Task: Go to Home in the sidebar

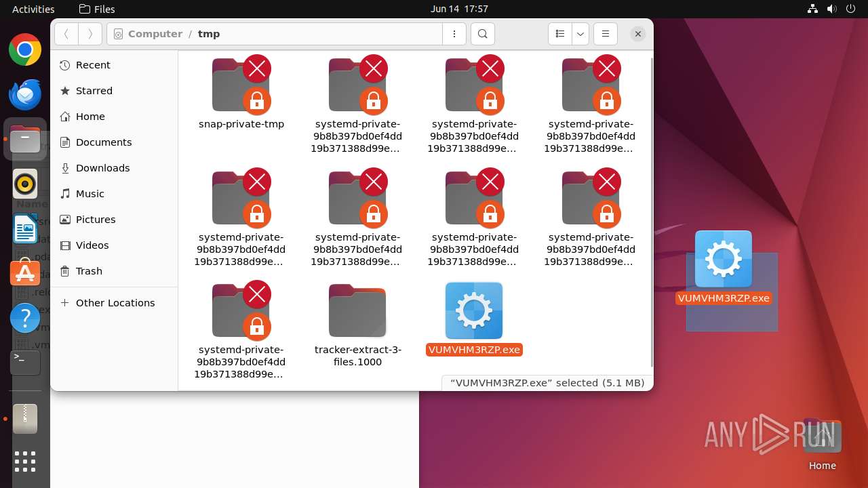Action: [114, 117]
